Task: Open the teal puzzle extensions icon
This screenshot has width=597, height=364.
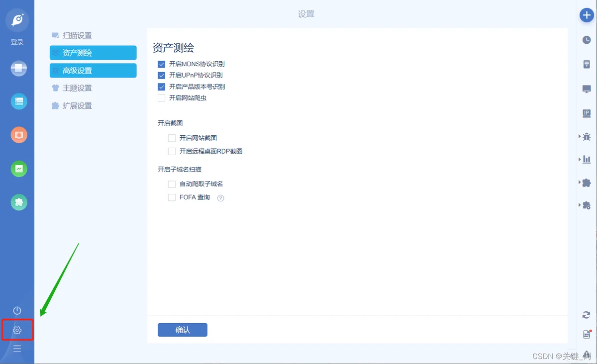Action: click(19, 202)
